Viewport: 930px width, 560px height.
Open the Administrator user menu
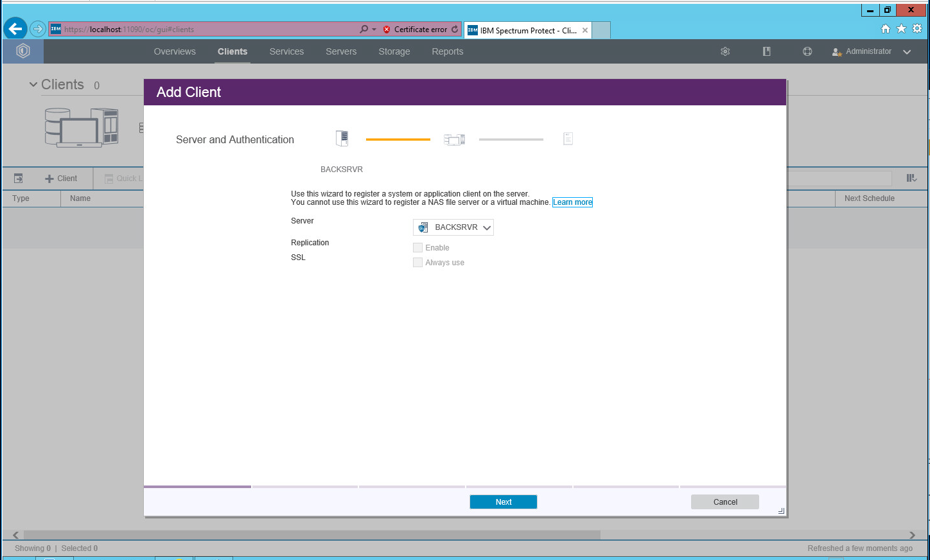pos(872,51)
